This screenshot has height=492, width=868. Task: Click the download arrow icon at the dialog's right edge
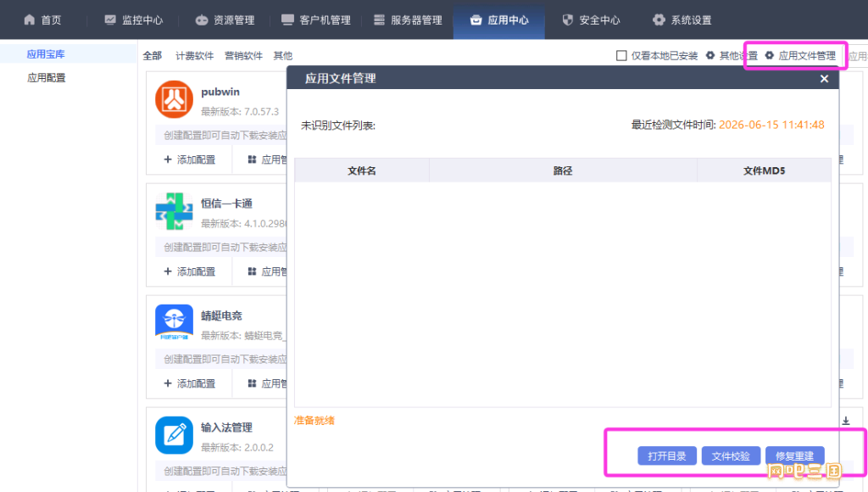(846, 421)
